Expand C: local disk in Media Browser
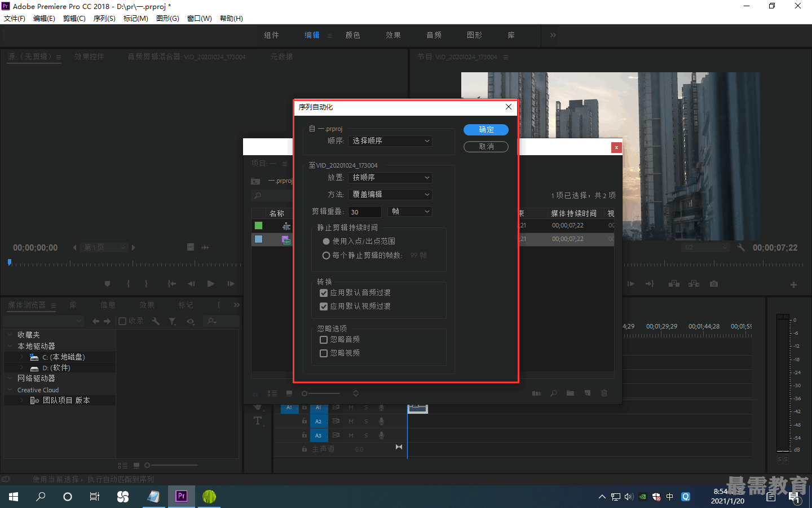The width and height of the screenshot is (812, 508). 21,357
